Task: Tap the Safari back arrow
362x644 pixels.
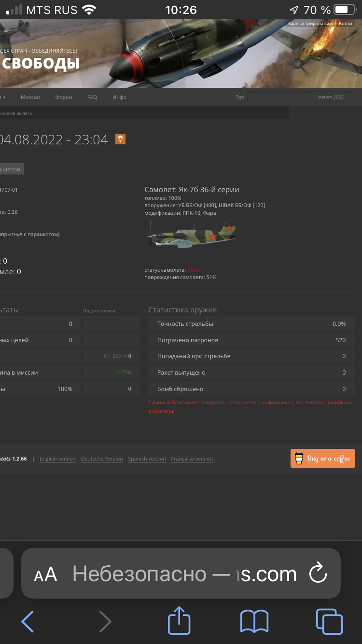Action: pos(28,621)
